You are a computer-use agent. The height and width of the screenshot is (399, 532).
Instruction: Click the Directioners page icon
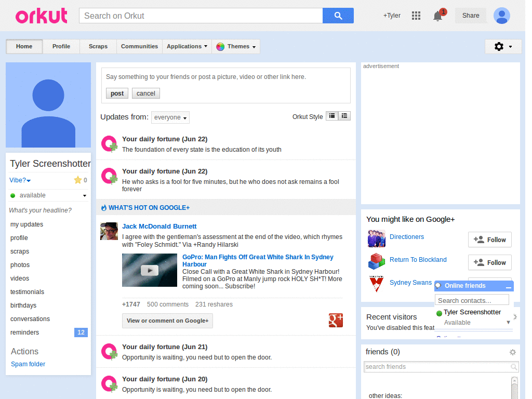(x=376, y=238)
